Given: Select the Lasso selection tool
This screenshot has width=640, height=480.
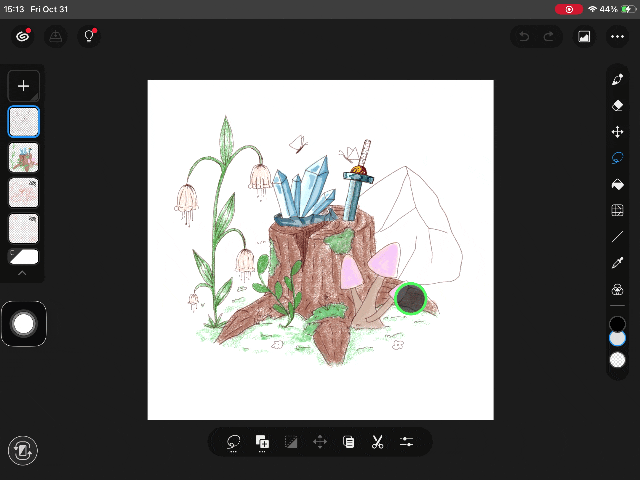Looking at the screenshot, I should pyautogui.click(x=617, y=158).
